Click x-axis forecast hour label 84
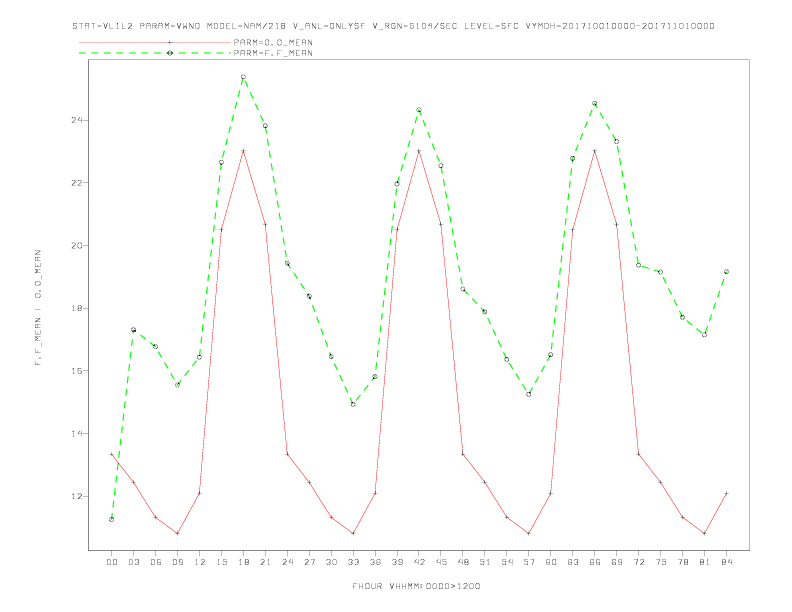 (x=726, y=562)
